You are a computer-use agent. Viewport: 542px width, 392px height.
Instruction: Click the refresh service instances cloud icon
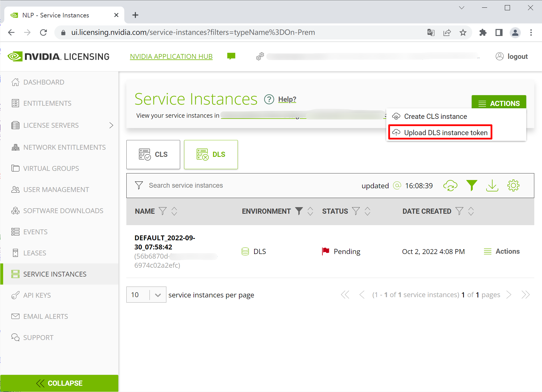450,186
